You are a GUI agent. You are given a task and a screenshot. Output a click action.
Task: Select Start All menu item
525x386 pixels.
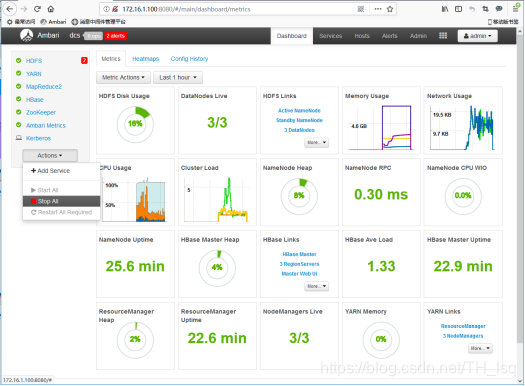click(62, 190)
